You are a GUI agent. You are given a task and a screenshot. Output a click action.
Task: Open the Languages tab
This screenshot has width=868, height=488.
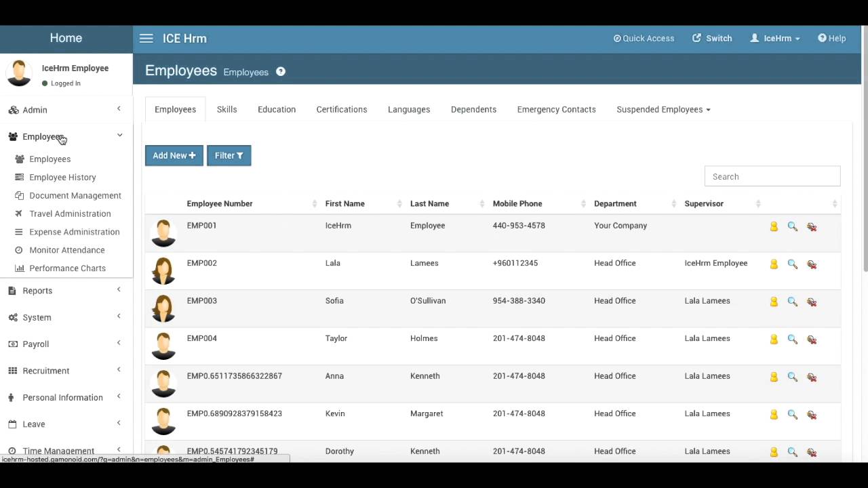(409, 109)
